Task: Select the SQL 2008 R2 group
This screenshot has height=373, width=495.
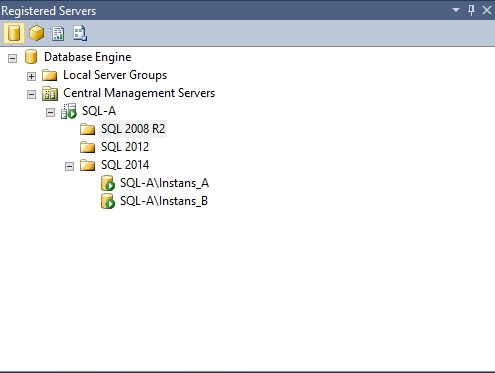Action: pyautogui.click(x=133, y=129)
